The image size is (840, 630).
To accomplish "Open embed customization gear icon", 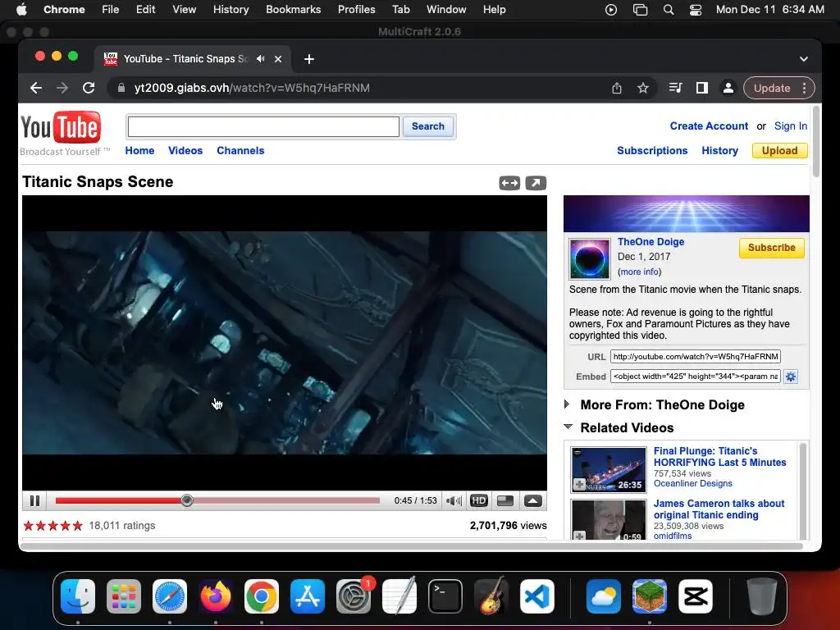I will [791, 377].
